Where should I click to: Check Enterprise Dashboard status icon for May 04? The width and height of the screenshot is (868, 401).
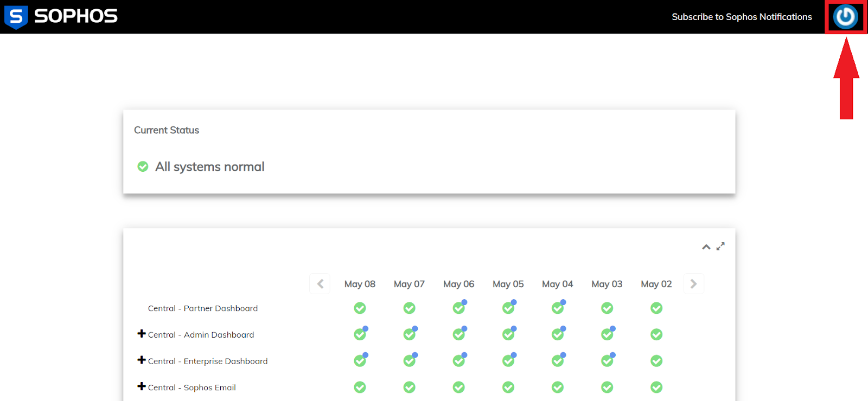[558, 360]
